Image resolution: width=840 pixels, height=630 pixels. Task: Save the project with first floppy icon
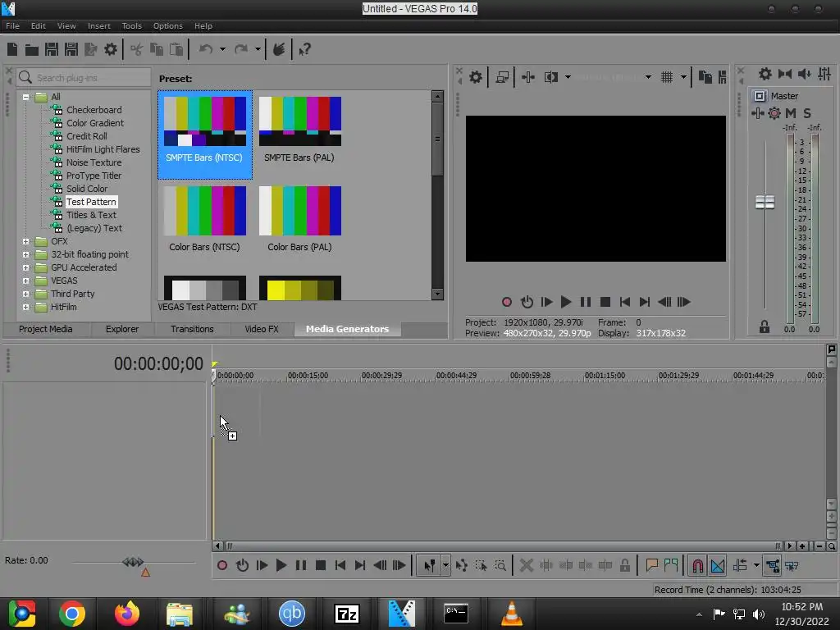(52, 50)
